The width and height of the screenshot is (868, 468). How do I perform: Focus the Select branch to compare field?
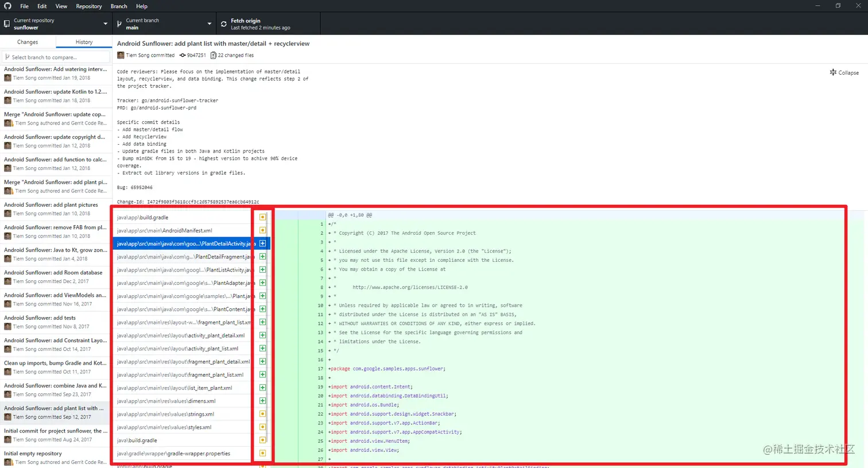coord(56,57)
